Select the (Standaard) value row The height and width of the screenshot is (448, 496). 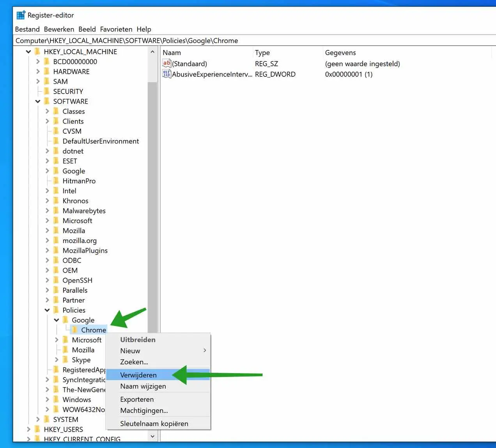[190, 64]
